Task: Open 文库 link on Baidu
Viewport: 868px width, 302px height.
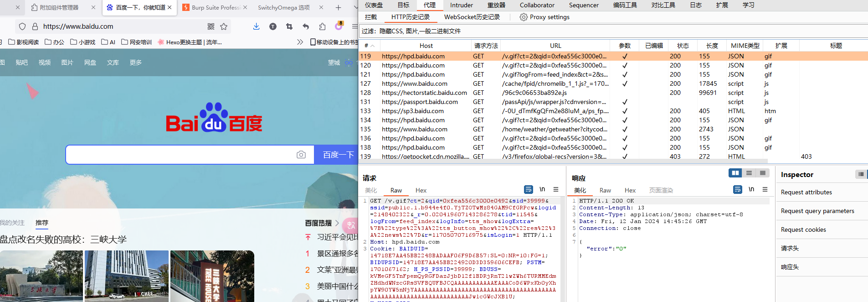Action: (x=113, y=62)
